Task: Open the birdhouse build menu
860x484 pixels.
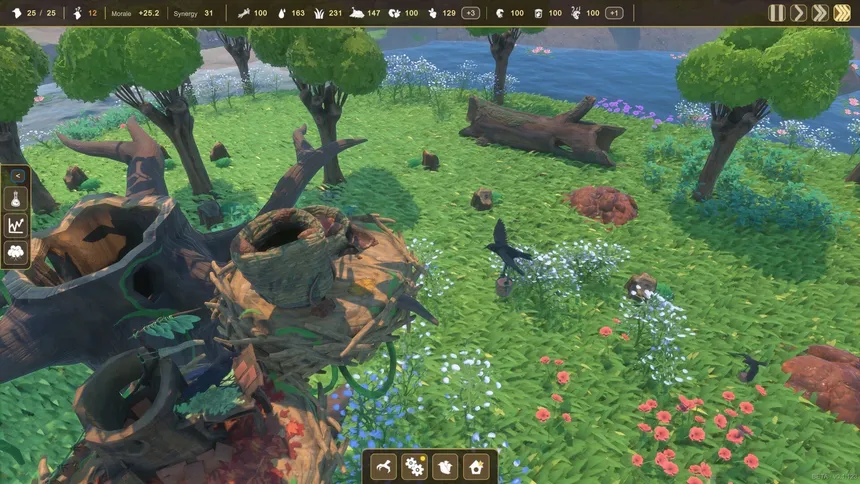Action: coord(476,467)
